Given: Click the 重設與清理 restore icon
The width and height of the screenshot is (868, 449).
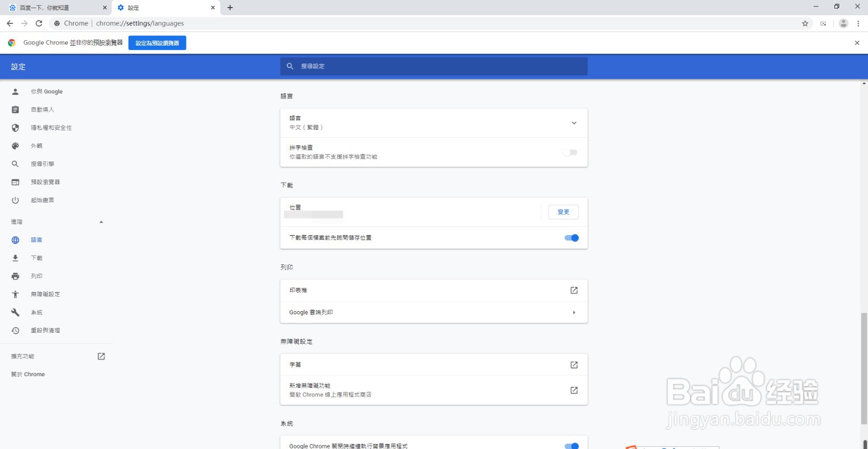Looking at the screenshot, I should (x=15, y=331).
